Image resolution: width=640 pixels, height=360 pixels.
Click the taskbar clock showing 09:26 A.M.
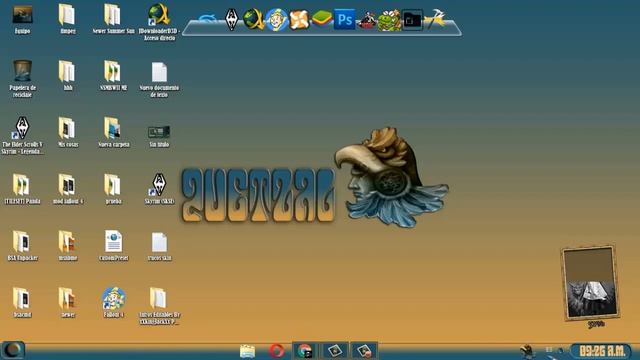(x=601, y=351)
